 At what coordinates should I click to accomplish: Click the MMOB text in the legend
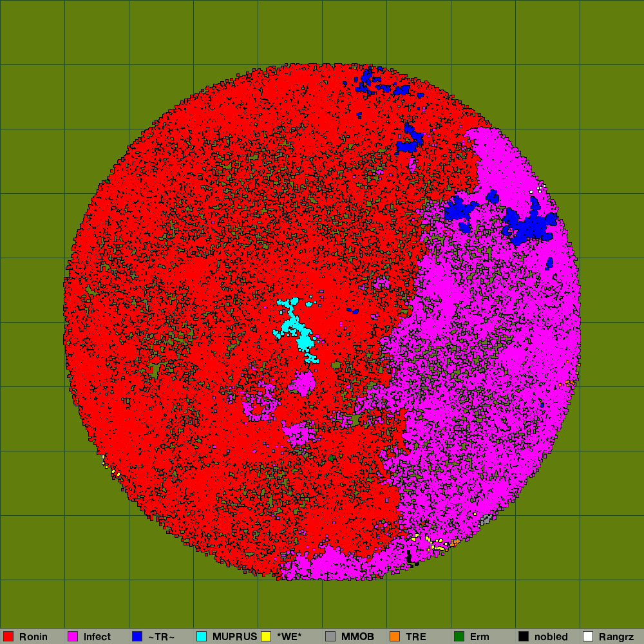[x=357, y=637]
